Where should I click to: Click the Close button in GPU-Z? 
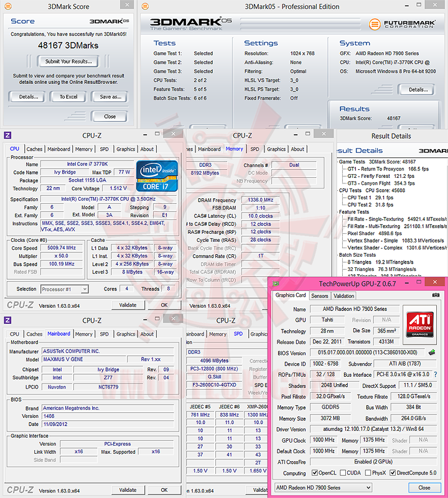[424, 487]
